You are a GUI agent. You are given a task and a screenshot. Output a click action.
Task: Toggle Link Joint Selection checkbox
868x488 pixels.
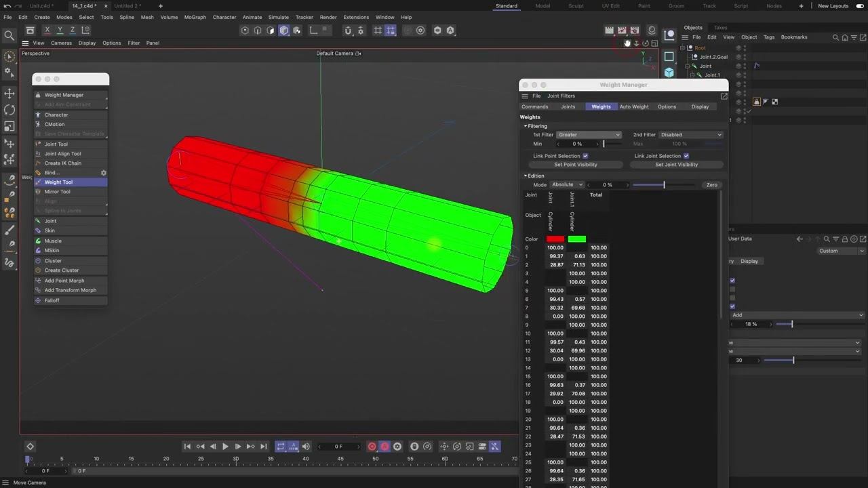[x=686, y=156]
